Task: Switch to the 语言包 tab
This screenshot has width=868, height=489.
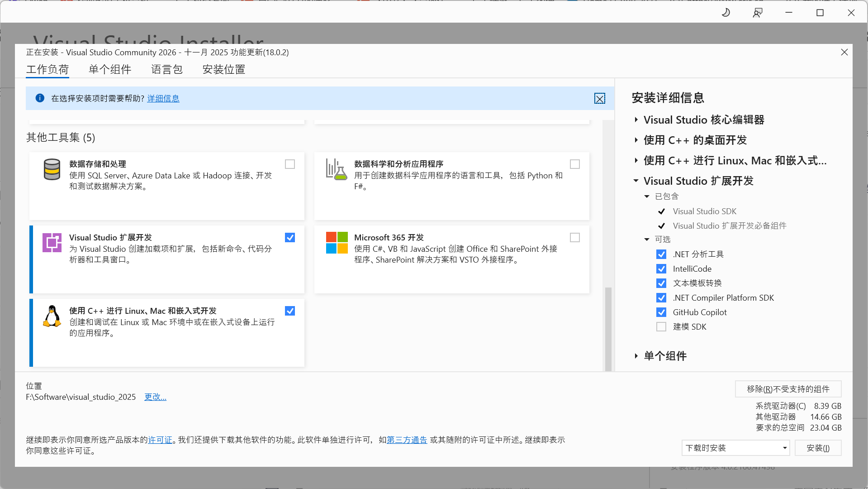Action: [x=167, y=69]
